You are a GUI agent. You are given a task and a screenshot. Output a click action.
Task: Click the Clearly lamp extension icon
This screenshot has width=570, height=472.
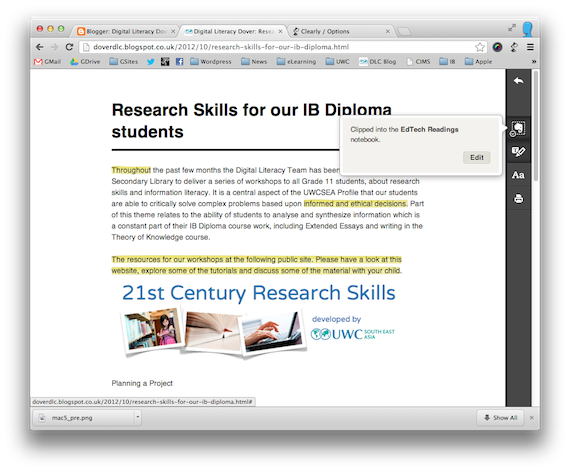(x=514, y=47)
